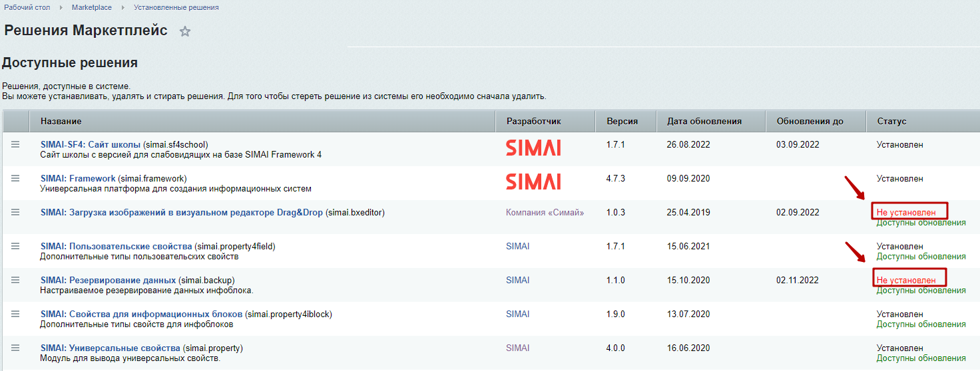
Task: Open SIMAI: Framework solution link
Action: tap(78, 178)
